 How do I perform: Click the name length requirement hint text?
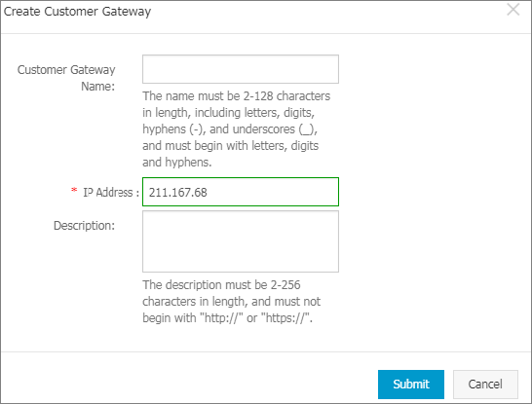pos(236,129)
